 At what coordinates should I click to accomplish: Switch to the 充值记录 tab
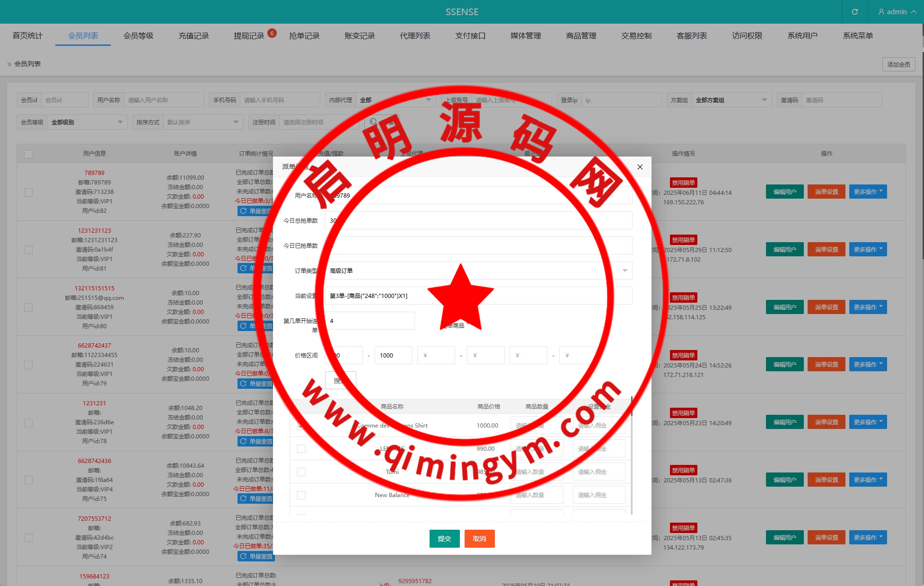(x=194, y=36)
